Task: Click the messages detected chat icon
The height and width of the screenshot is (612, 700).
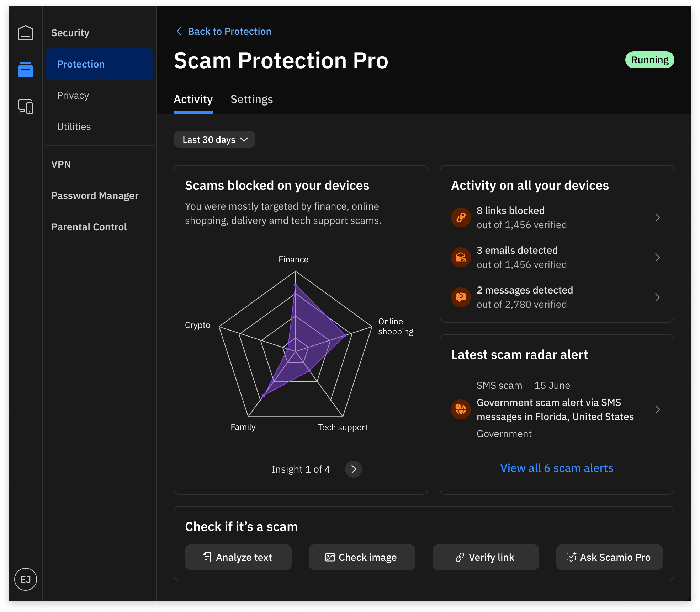Action: click(x=461, y=297)
